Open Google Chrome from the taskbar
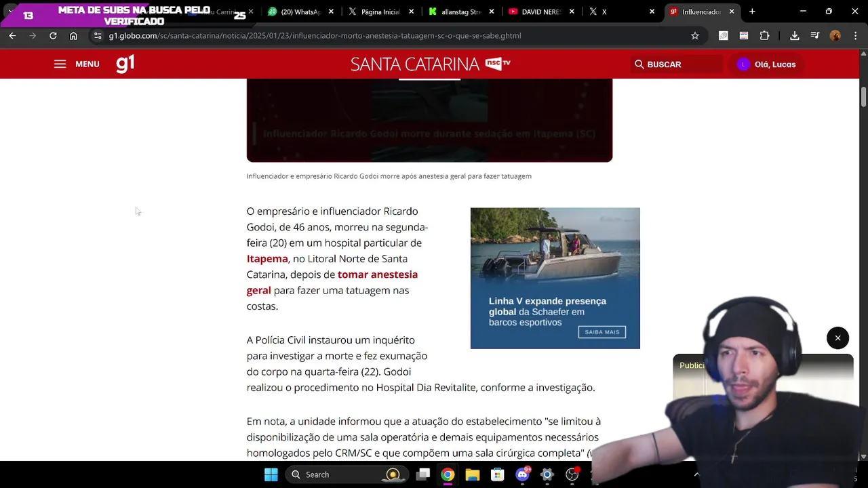 point(448,474)
